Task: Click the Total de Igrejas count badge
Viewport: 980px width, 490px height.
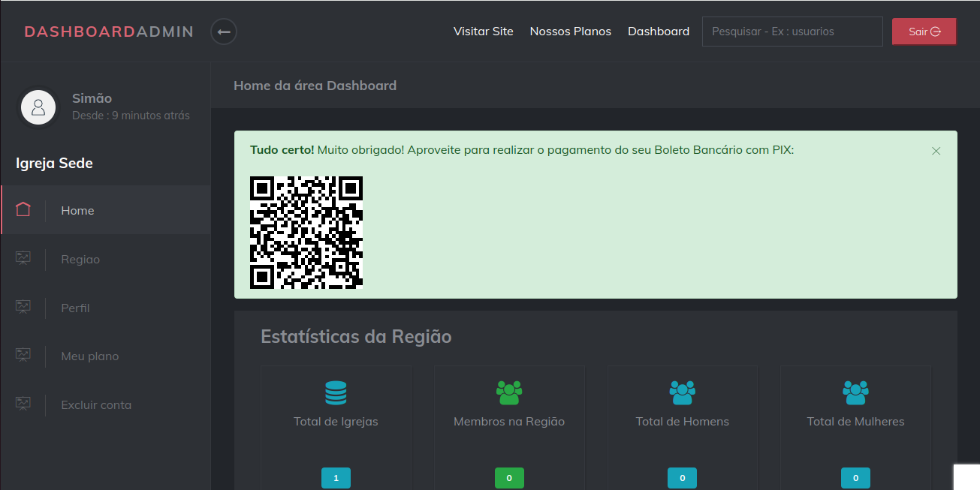Action: [x=336, y=478]
